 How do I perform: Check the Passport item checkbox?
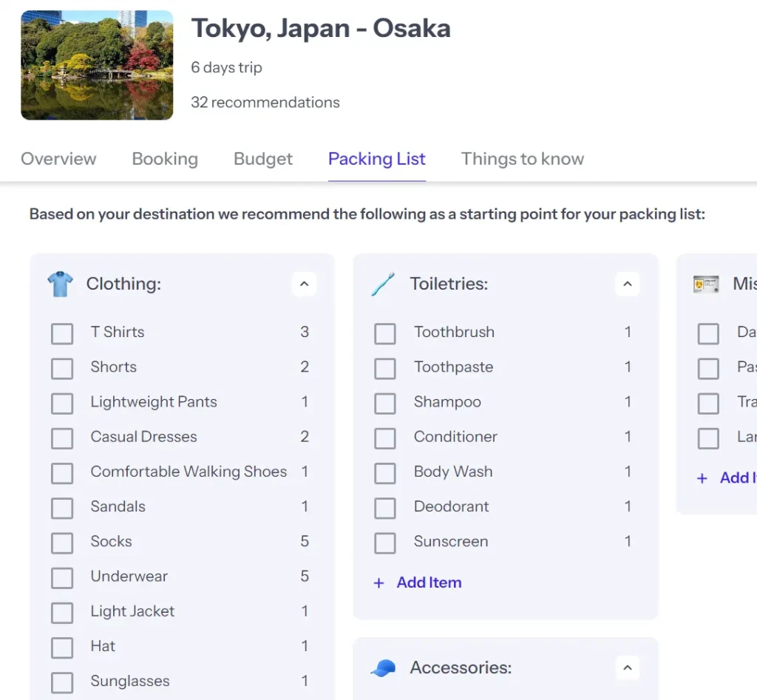click(x=707, y=367)
